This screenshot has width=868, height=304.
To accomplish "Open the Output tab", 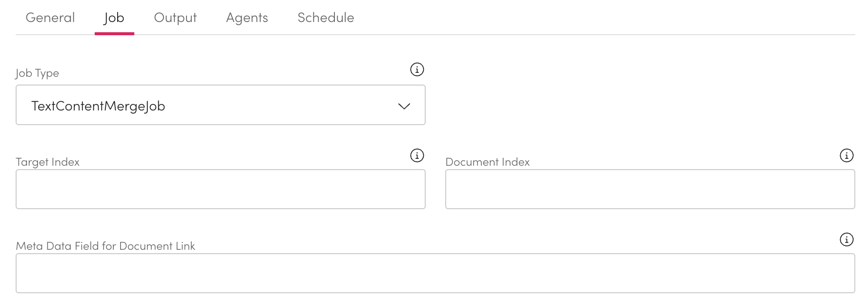I will coord(175,18).
